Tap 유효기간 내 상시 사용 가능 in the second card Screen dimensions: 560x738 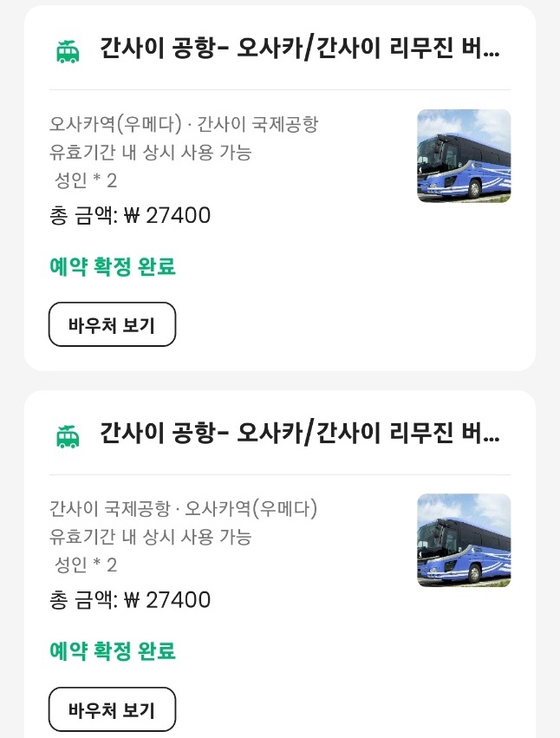tap(151, 537)
